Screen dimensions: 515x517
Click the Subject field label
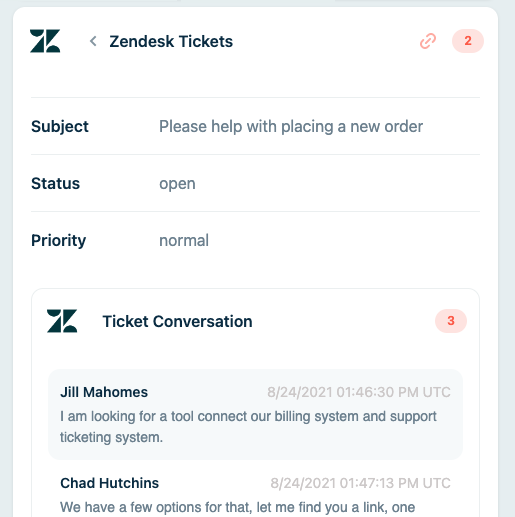(60, 127)
